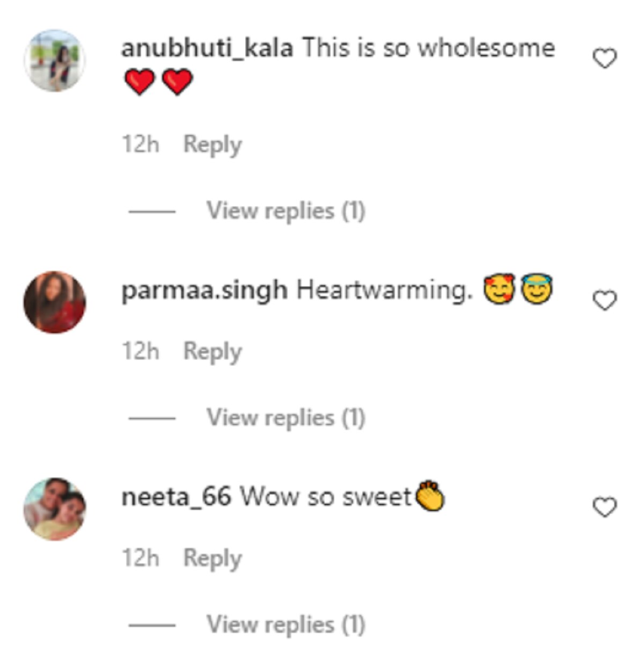
Task: Select the 'This is so wholesome' comment text
Action: tap(429, 48)
